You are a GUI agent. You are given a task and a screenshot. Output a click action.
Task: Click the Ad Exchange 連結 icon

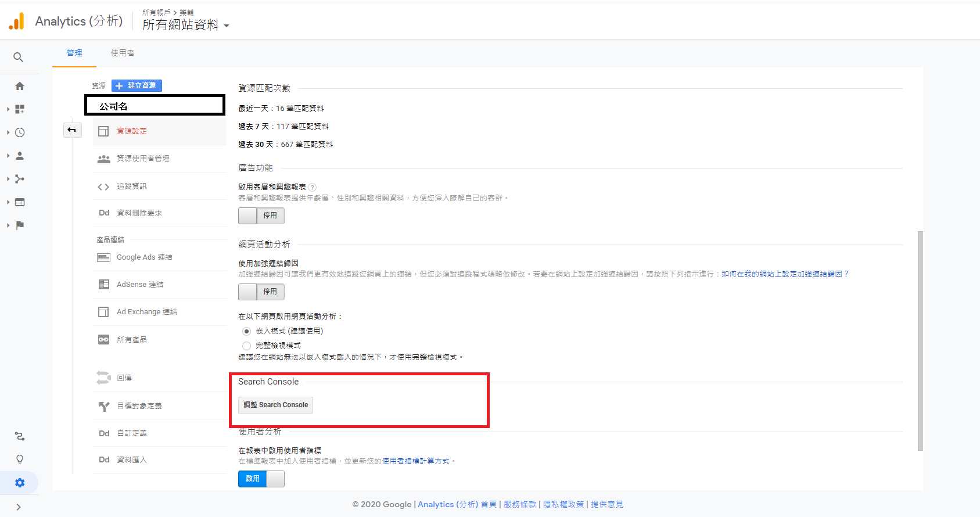pos(103,312)
